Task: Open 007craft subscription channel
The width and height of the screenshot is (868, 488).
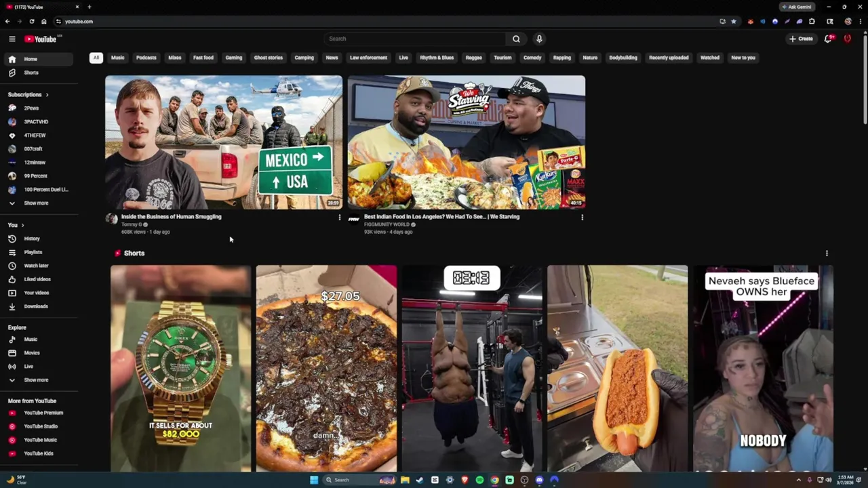Action: (x=39, y=148)
